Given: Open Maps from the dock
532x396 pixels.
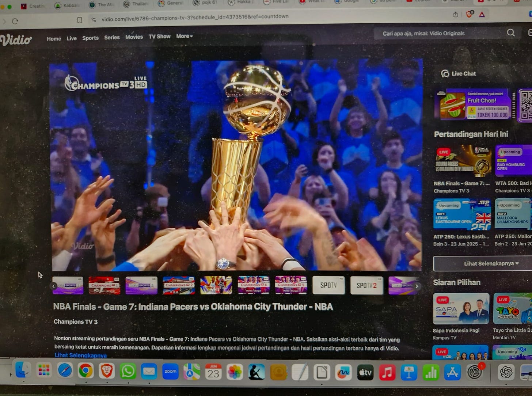Looking at the screenshot, I should point(191,372).
